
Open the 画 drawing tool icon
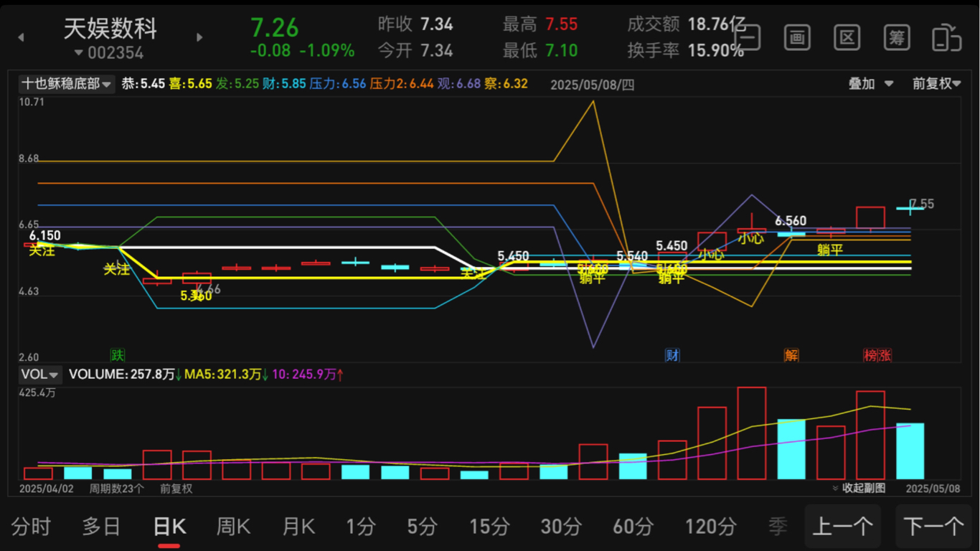[x=797, y=37]
